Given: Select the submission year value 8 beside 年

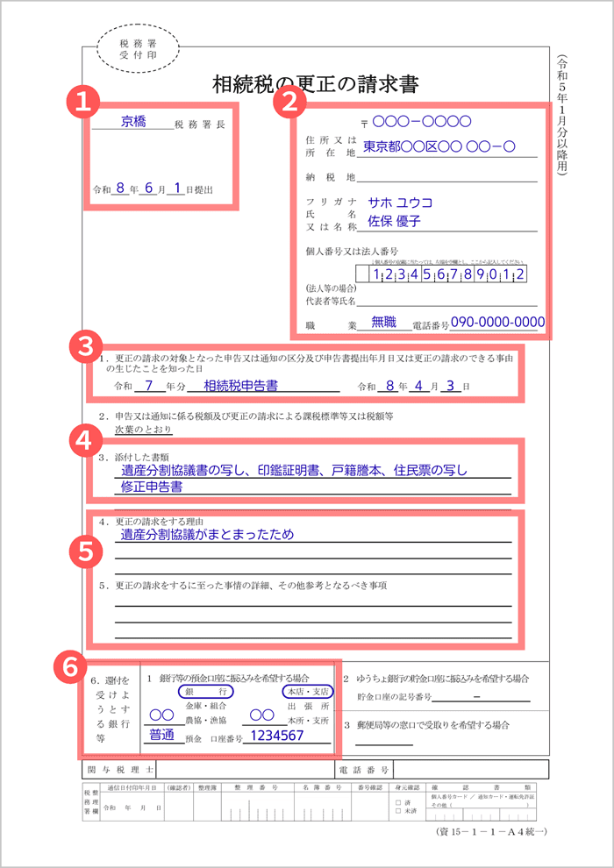Looking at the screenshot, I should coord(119,189).
